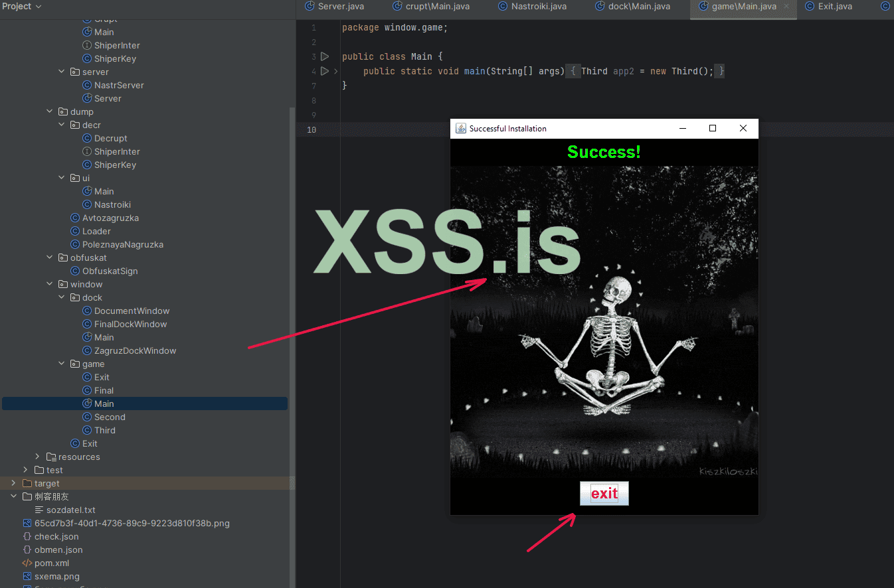Expand the target folder
Viewport: 894px width, 588px height.
coord(14,483)
